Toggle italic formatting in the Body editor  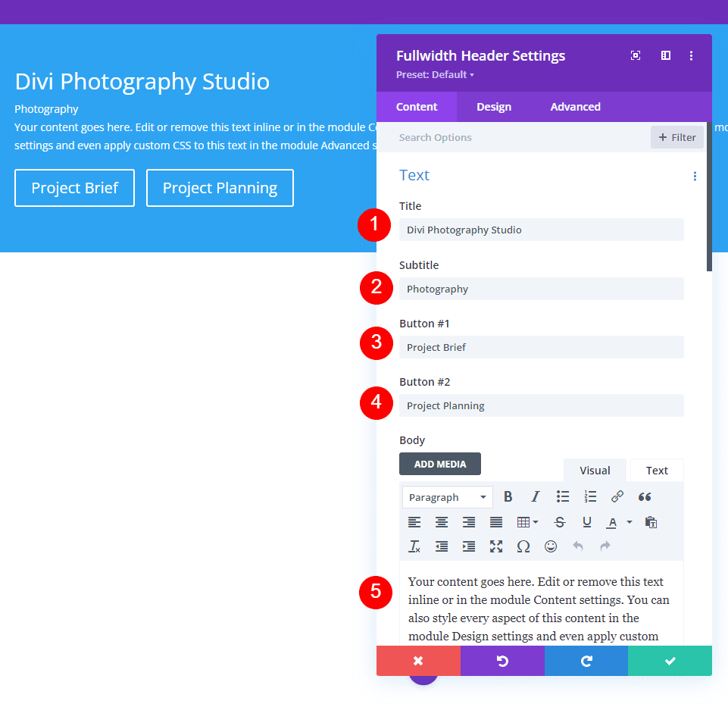tap(536, 496)
